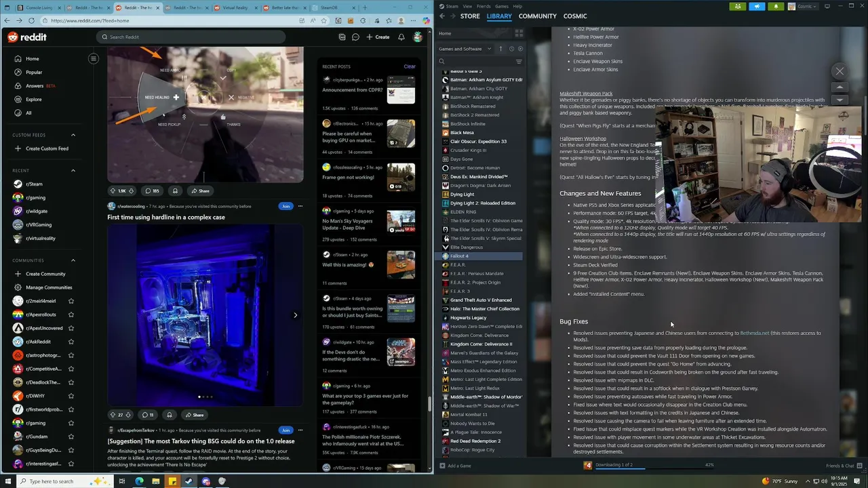The height and width of the screenshot is (488, 868).
Task: Open Reddit chat bubble icon
Action: (355, 37)
